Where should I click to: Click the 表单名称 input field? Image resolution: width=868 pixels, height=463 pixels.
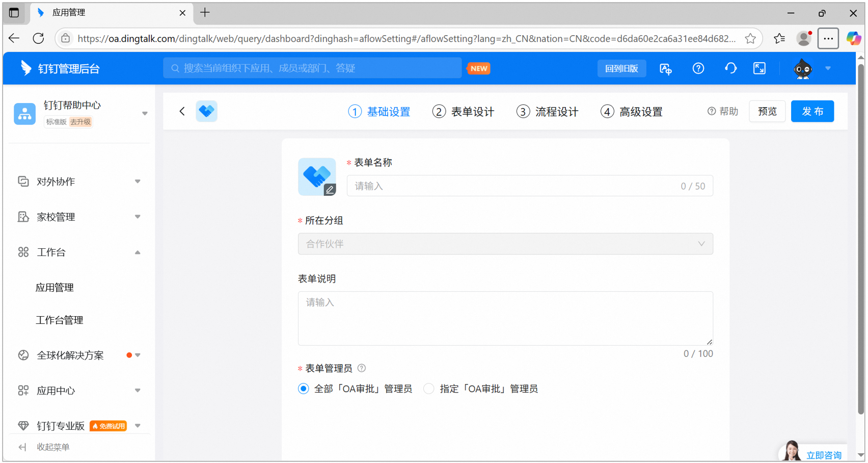point(530,186)
